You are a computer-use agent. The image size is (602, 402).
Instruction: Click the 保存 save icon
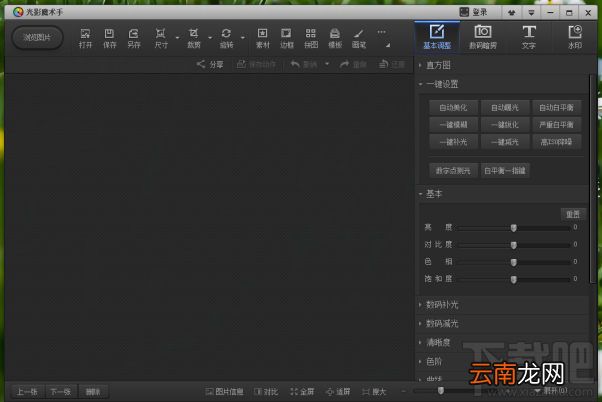click(x=109, y=38)
